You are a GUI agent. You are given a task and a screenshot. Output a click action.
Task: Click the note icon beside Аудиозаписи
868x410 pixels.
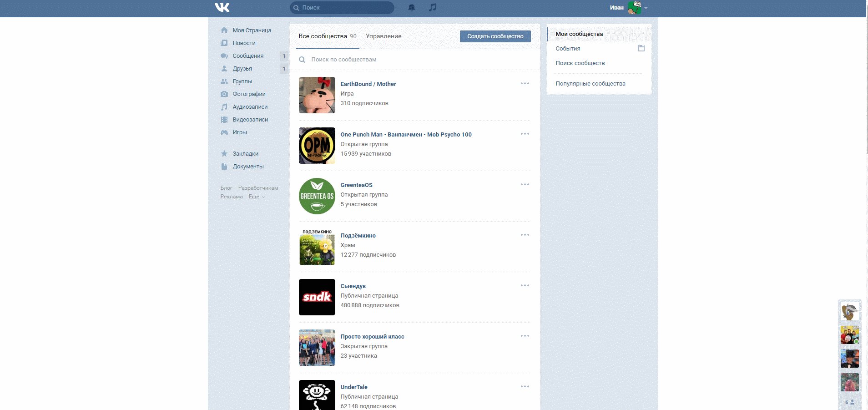click(x=224, y=106)
